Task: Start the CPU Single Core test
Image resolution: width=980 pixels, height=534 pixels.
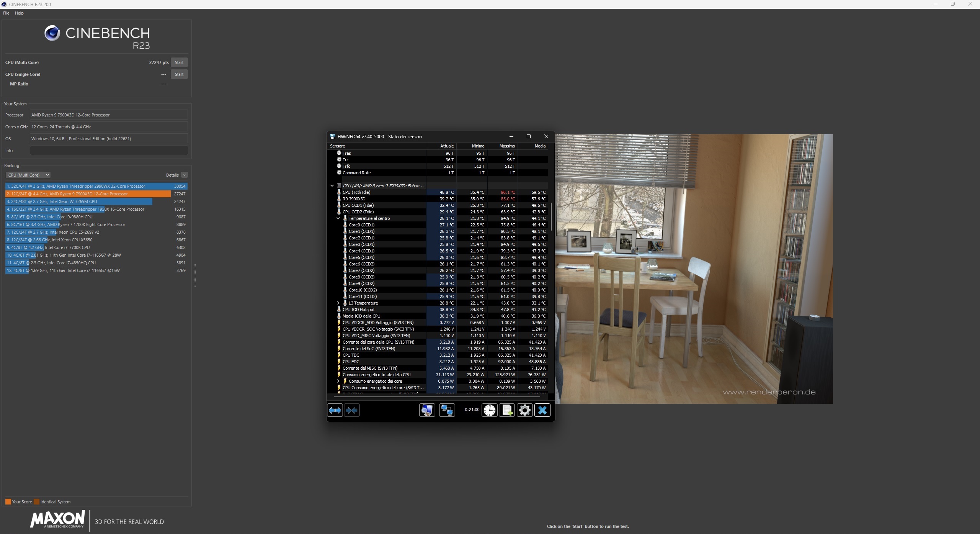Action: [x=179, y=74]
